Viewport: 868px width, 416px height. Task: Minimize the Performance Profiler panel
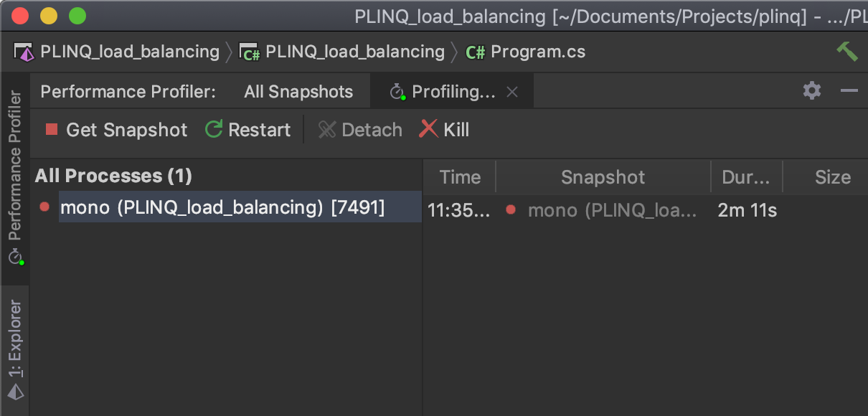(849, 90)
